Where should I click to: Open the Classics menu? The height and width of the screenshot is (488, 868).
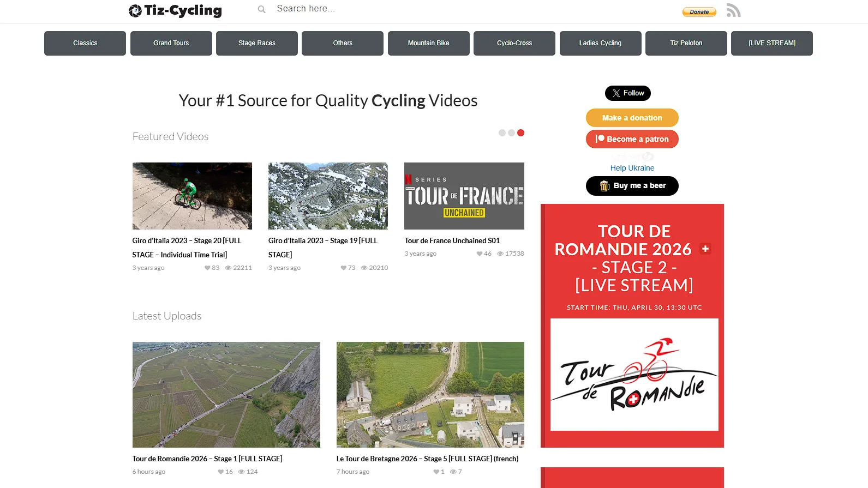point(85,43)
